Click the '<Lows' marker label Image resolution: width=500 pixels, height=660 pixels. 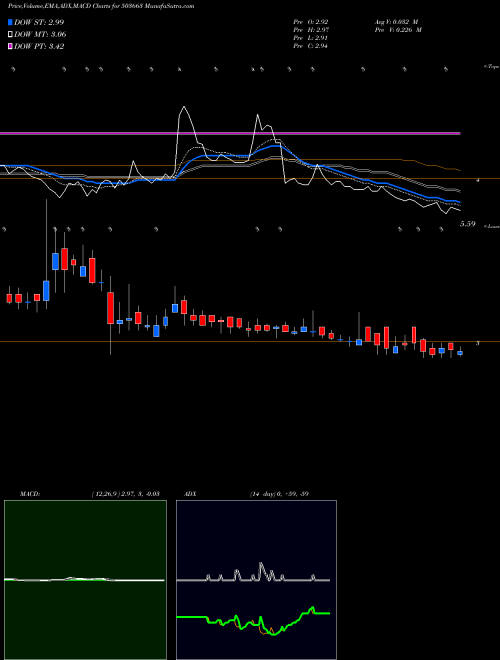492,226
